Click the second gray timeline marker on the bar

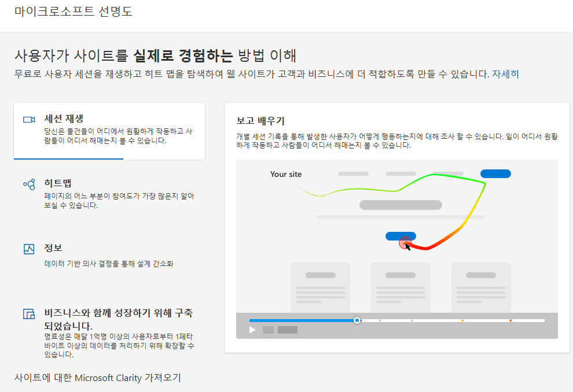412,320
